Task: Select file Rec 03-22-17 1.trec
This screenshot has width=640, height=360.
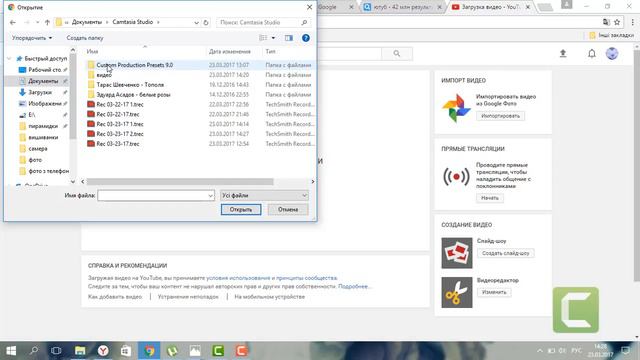Action: pos(120,104)
